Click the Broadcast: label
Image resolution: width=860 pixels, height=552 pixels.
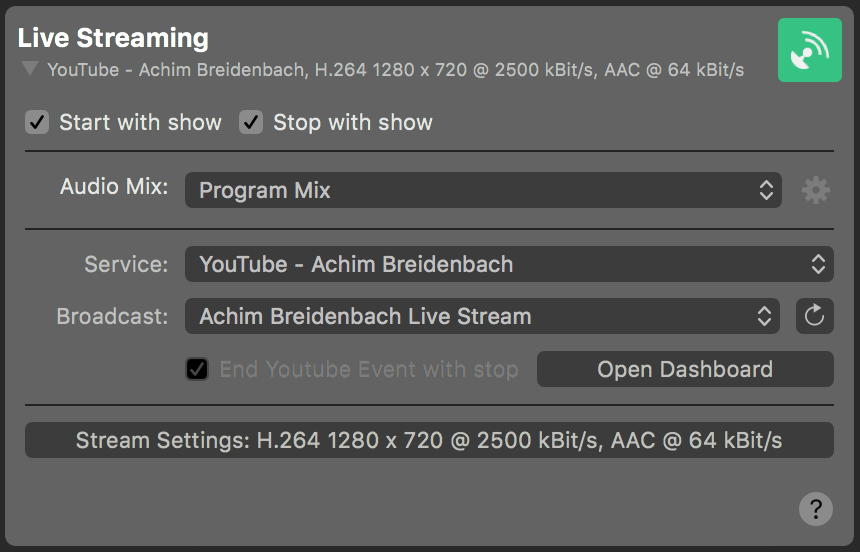point(112,316)
